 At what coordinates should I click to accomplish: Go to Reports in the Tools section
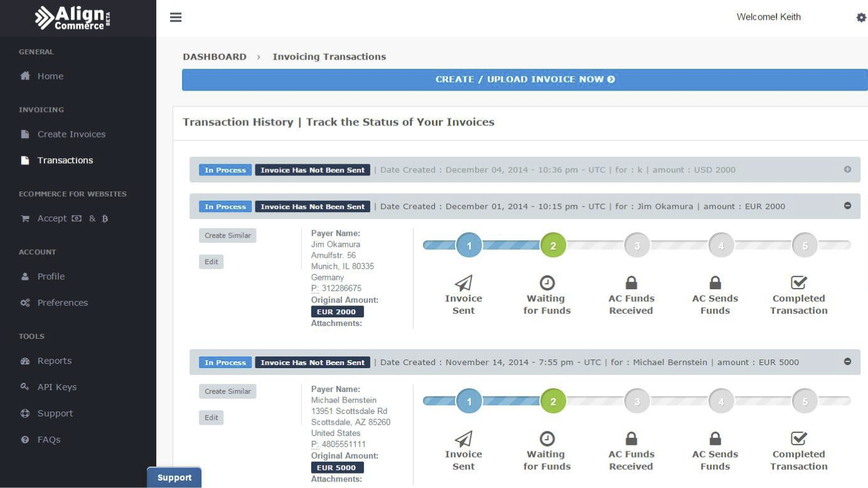click(x=54, y=361)
